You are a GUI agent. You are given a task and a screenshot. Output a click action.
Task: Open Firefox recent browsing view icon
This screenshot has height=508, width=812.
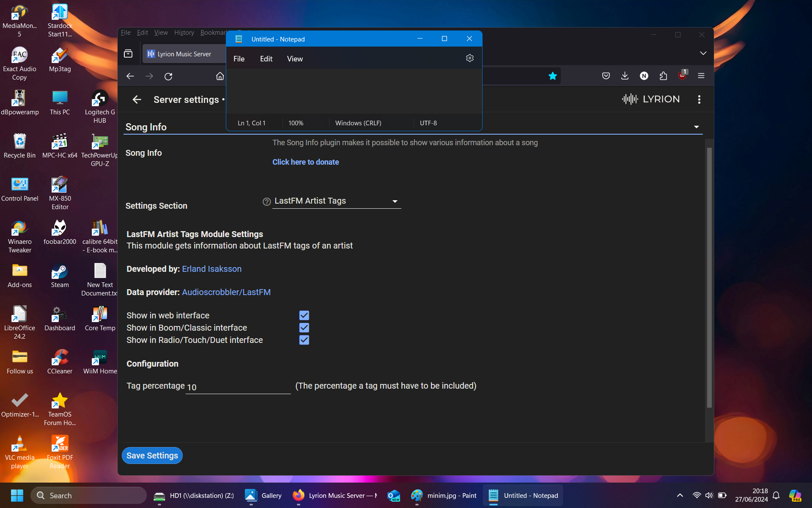pos(128,54)
